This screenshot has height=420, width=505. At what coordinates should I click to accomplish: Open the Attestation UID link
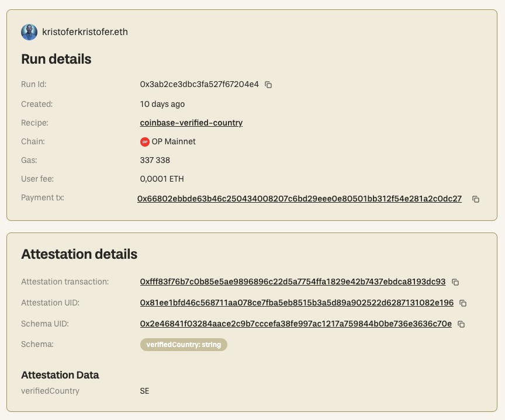pos(296,303)
